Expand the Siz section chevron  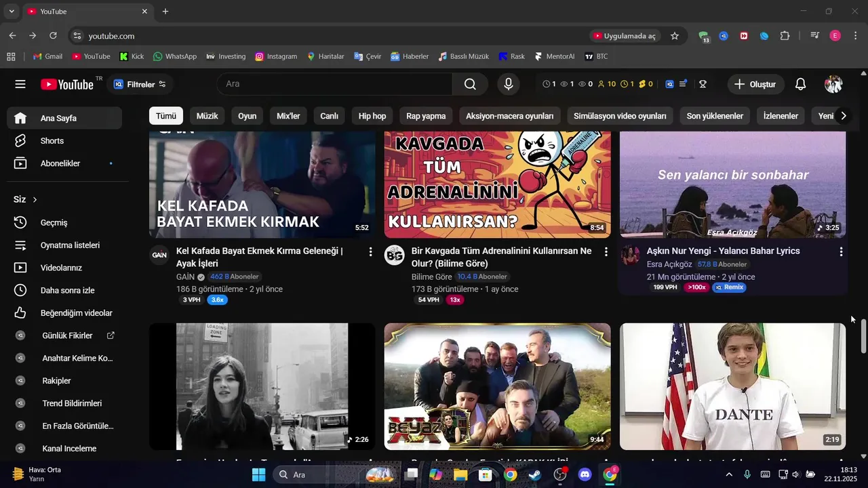click(35, 200)
